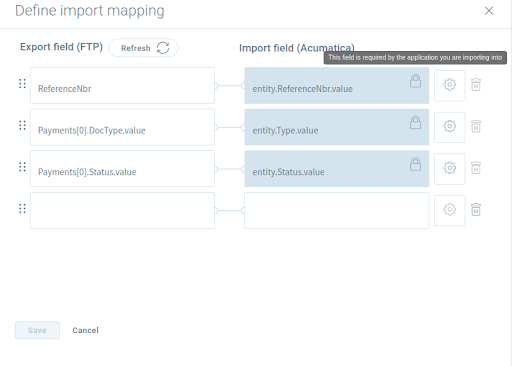Click the Payments[0].DocType.value export field
This screenshot has width=512, height=366.
122,127
